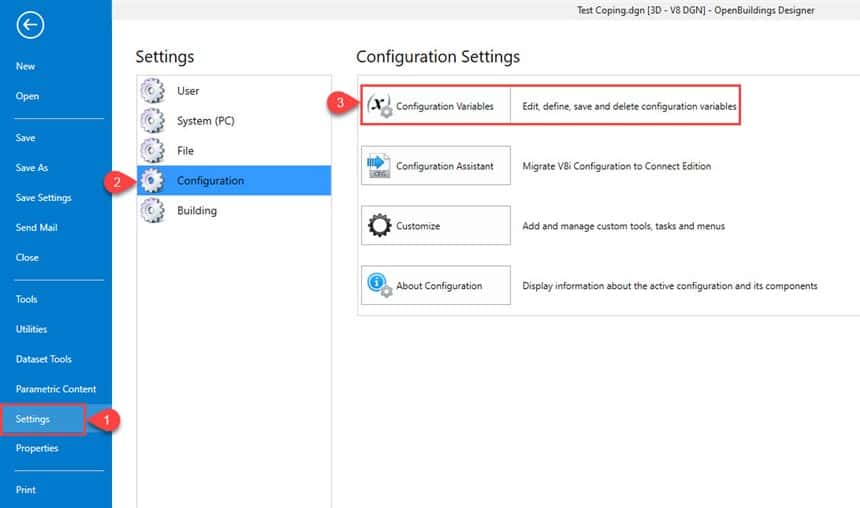The width and height of the screenshot is (860, 508).
Task: Select Settings in the sidebar
Action: 32,419
